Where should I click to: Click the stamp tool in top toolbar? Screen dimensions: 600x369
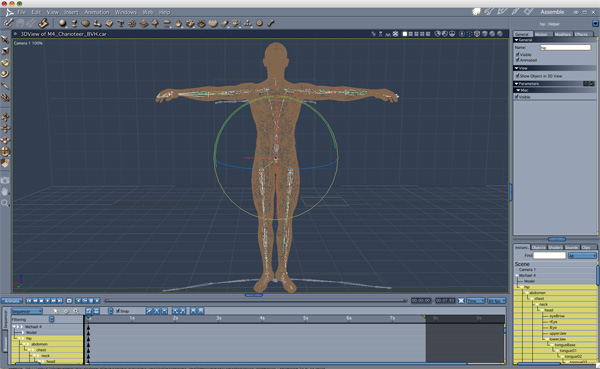coord(43,23)
